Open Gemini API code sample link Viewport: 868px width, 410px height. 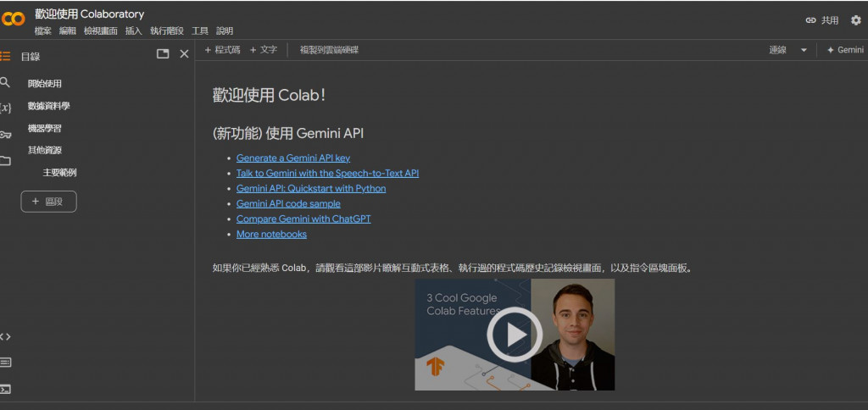point(288,203)
